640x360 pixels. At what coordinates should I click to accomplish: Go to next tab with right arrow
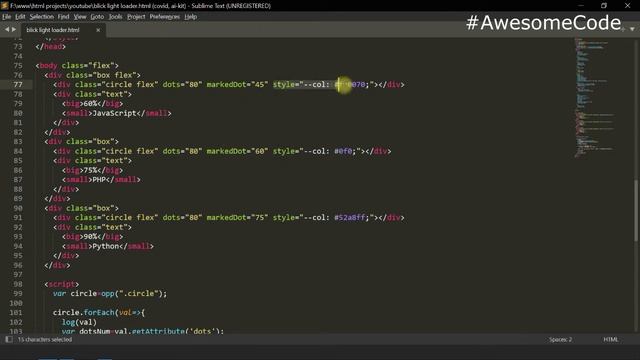(x=14, y=29)
